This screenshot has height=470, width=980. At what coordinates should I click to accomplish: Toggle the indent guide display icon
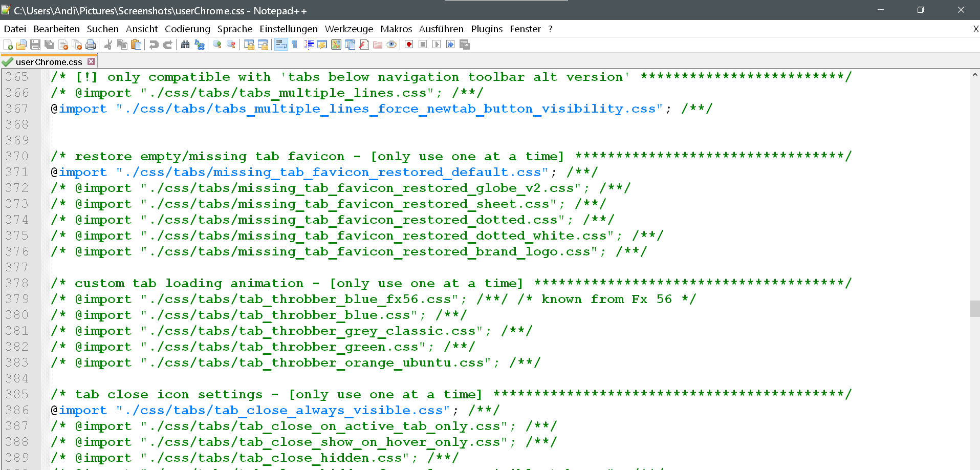(x=309, y=45)
